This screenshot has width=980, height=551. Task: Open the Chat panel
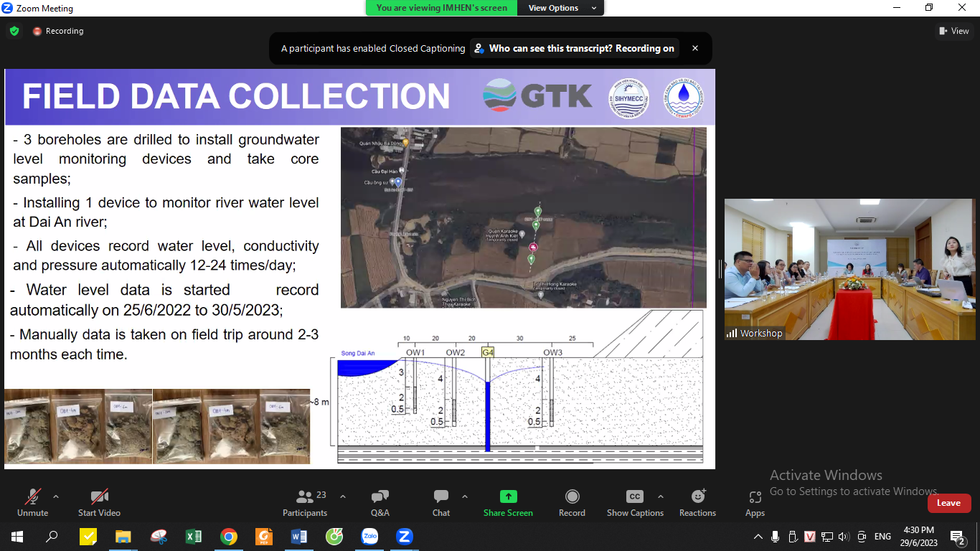pos(441,502)
